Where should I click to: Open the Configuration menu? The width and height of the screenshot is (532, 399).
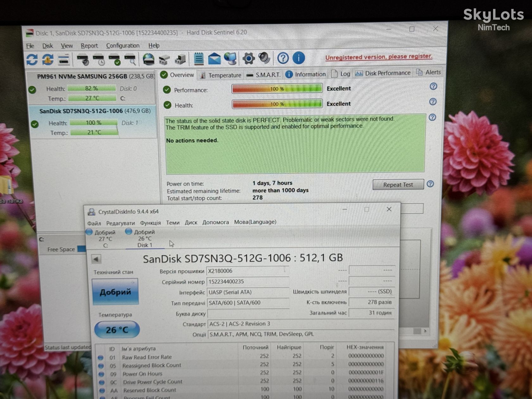[x=123, y=46]
